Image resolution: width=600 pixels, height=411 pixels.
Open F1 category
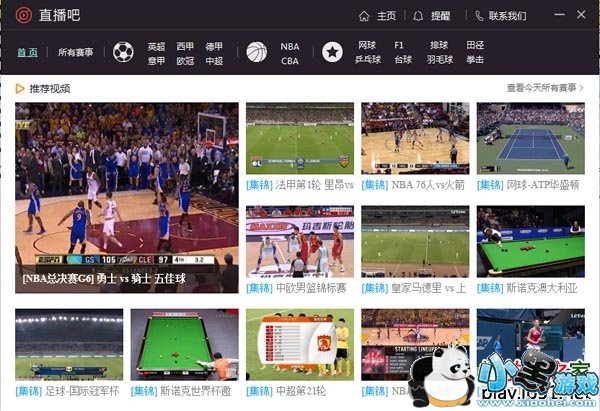tap(399, 45)
